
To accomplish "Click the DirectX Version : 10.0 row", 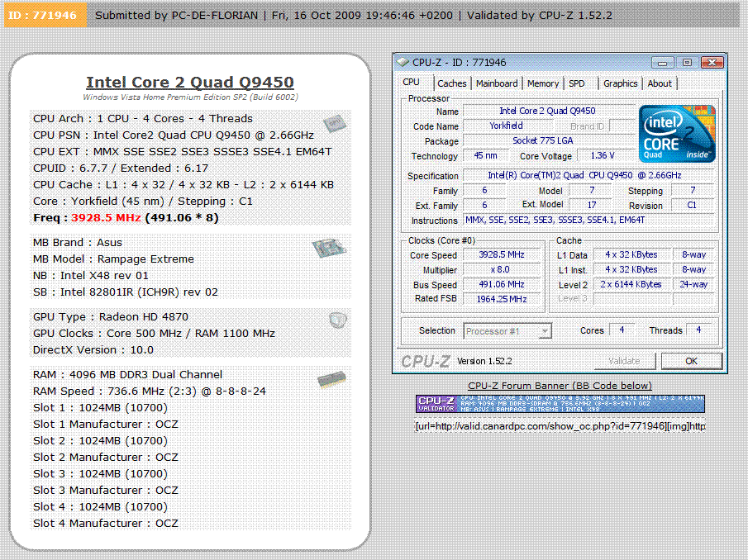I will click(x=93, y=350).
